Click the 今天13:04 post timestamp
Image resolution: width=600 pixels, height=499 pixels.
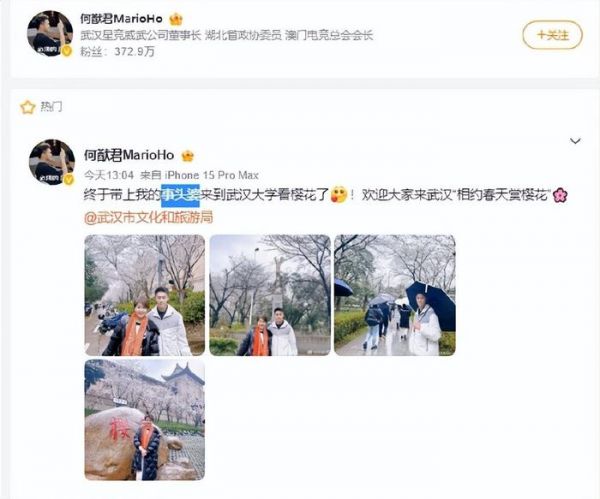[x=109, y=175]
